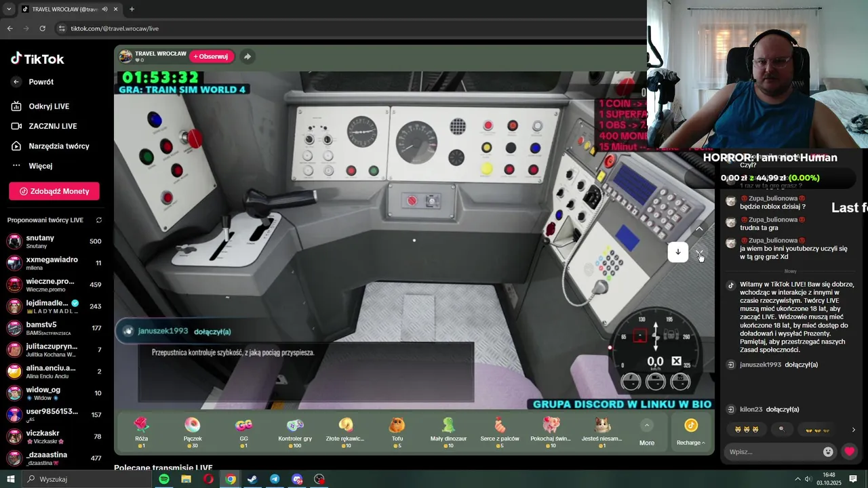This screenshot has width=868, height=488.
Task: Expand More gifts list
Action: pos(647,432)
